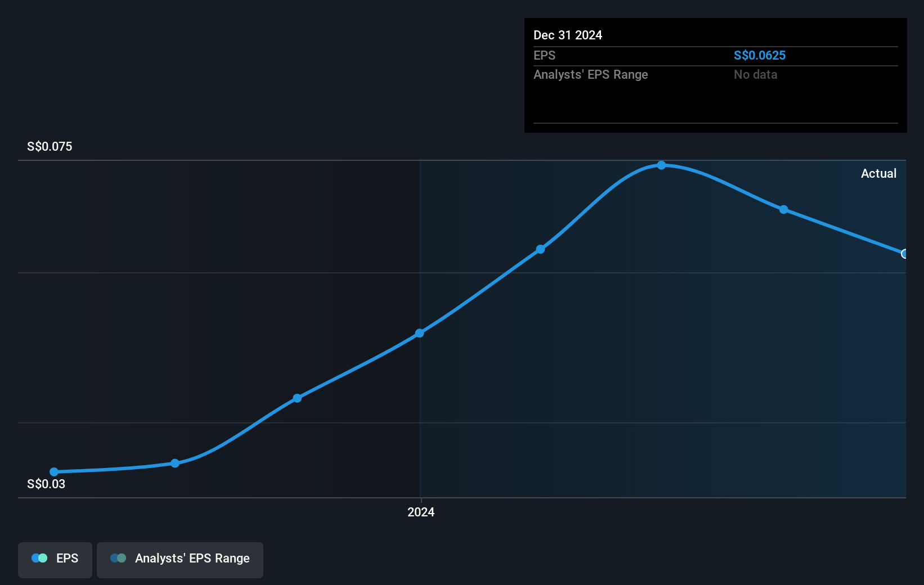This screenshot has height=585, width=924.
Task: Toggle the EPS legend series
Action: point(55,560)
